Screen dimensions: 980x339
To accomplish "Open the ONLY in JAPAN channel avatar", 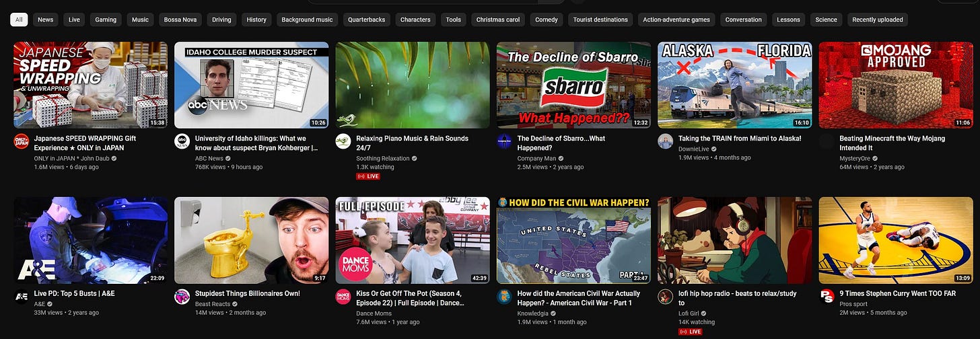I will (x=21, y=141).
